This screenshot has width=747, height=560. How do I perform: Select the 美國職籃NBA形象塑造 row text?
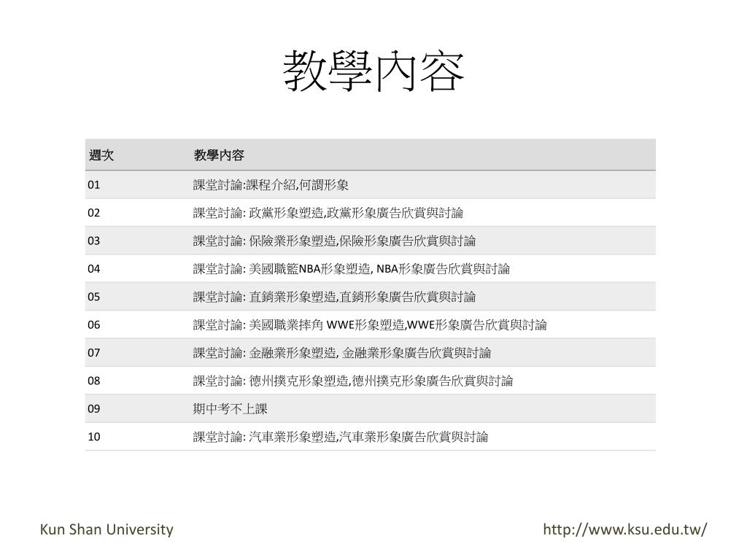click(351, 269)
